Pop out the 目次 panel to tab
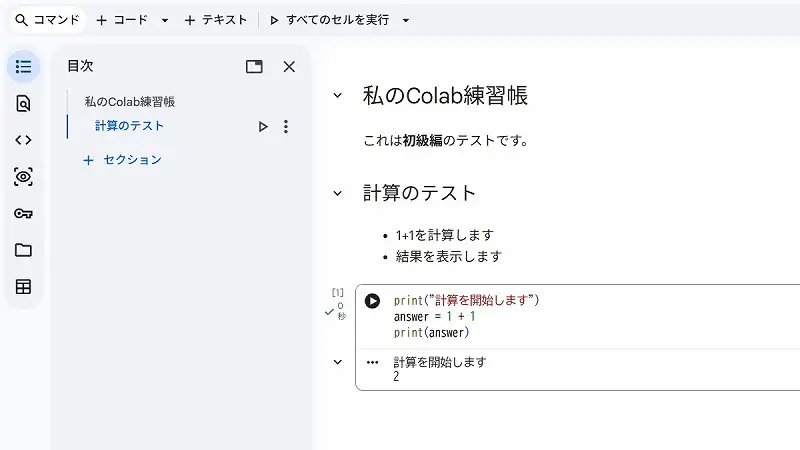Screen dimensions: 800x450 pyautogui.click(x=254, y=66)
